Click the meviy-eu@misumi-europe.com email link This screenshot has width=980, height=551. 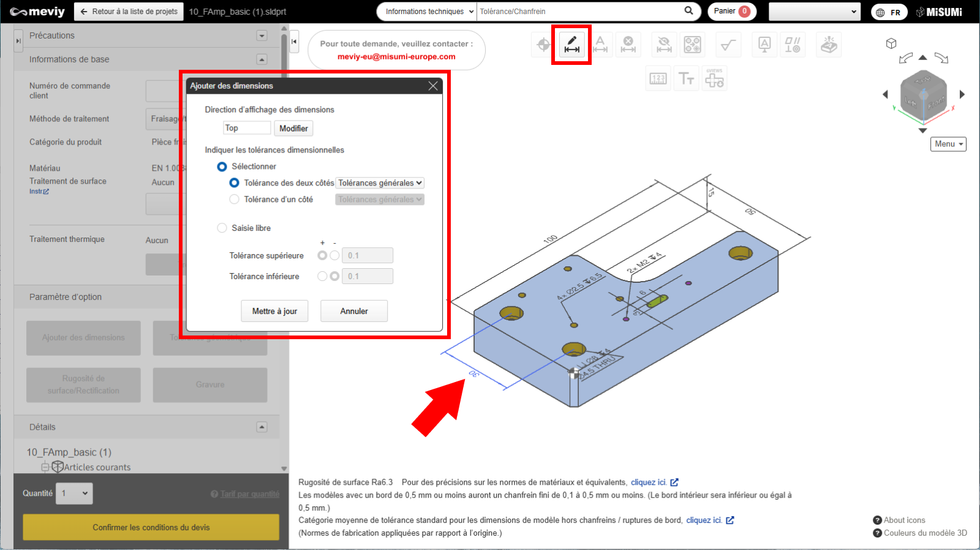click(x=396, y=57)
